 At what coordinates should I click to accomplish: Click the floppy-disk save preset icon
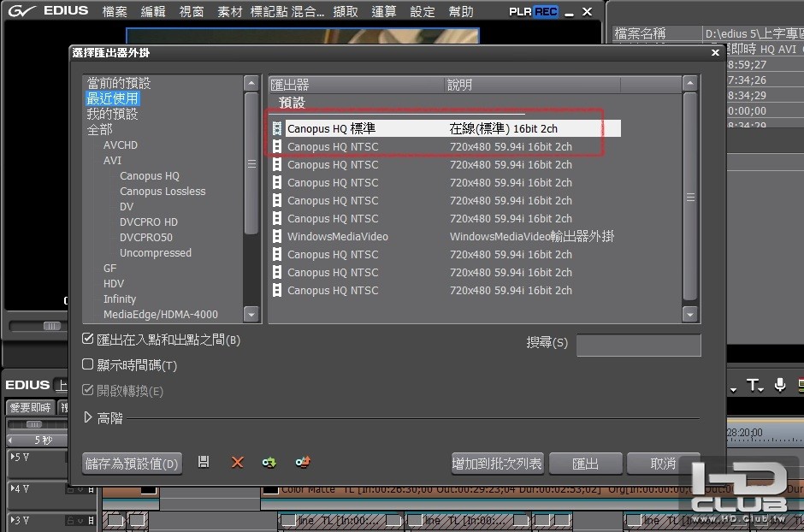pyautogui.click(x=204, y=462)
